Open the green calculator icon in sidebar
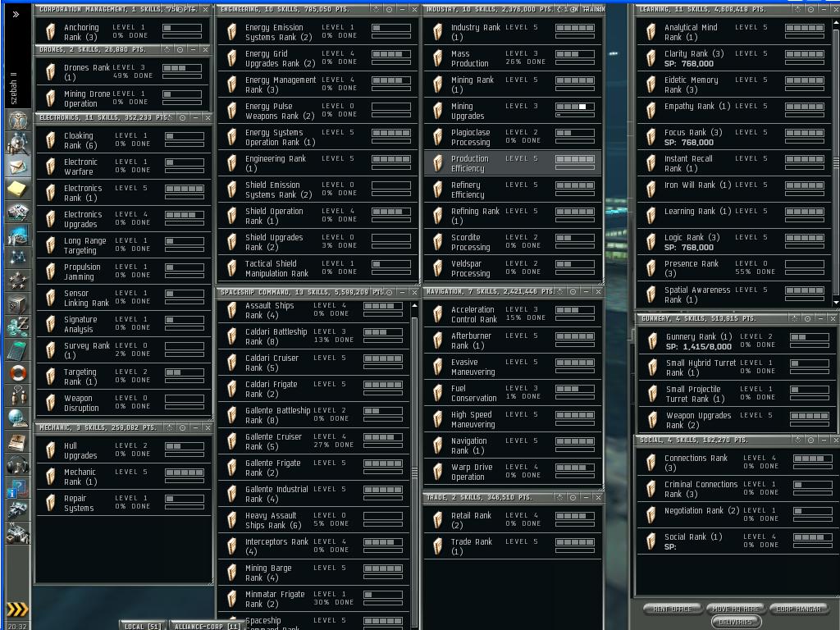 tap(18, 349)
